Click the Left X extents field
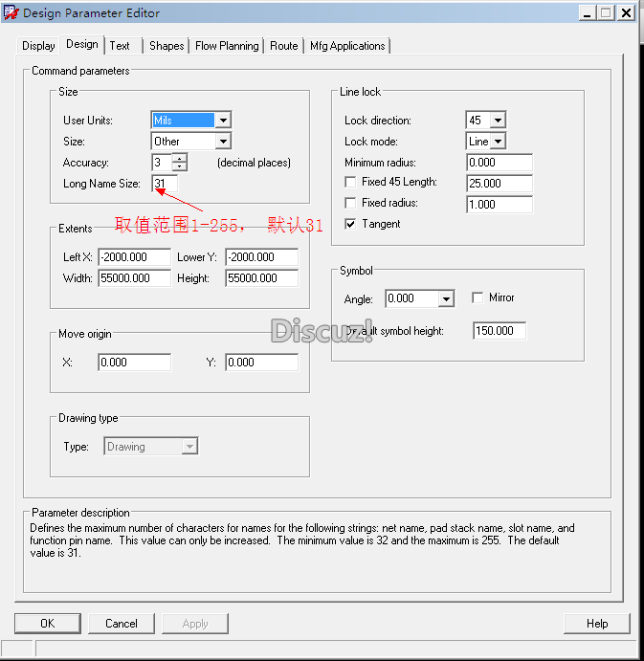Viewport: 644px width, 661px height. point(135,256)
